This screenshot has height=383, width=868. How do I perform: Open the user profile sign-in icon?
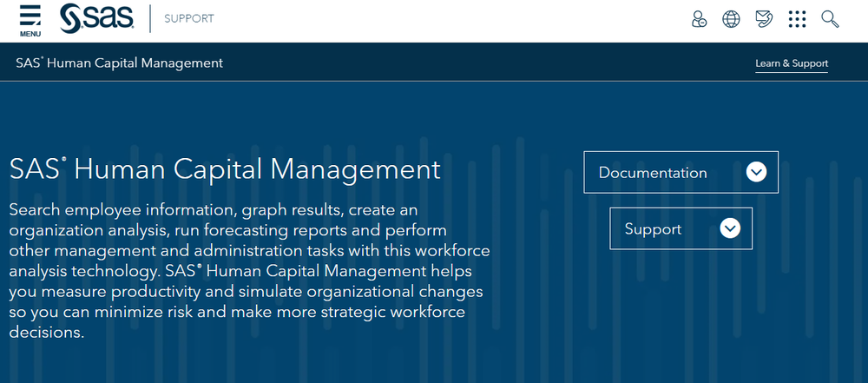(x=699, y=19)
